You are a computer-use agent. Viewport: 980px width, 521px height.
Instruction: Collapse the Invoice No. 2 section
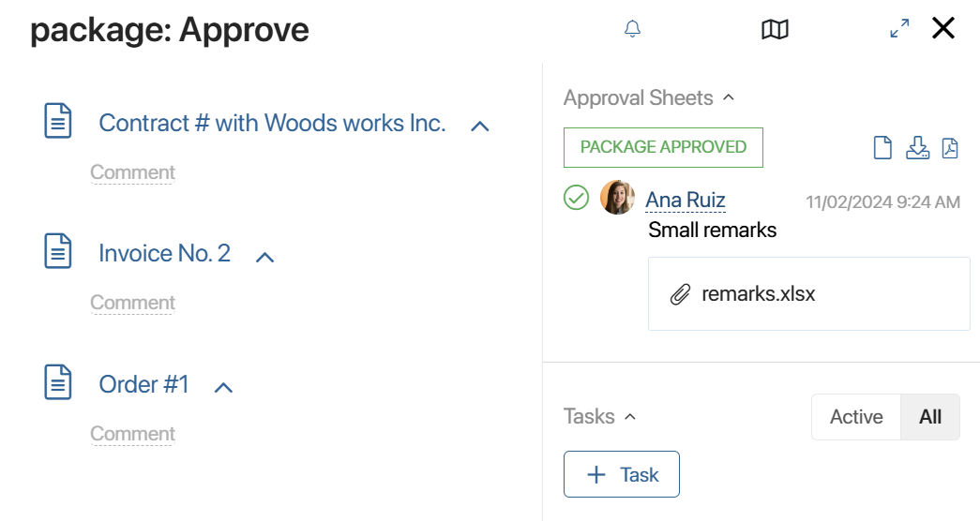(265, 257)
